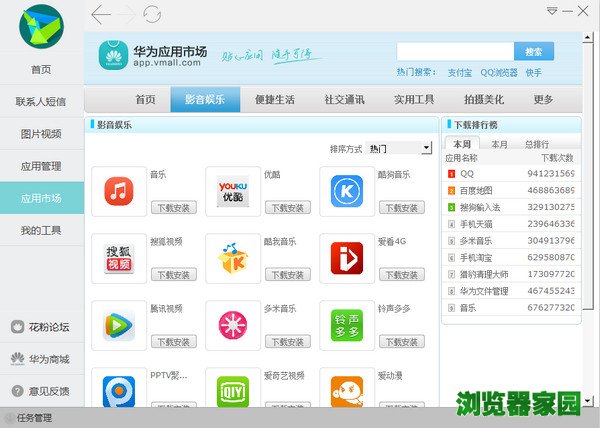Click the Huawei app market logo
Image resolution: width=600 pixels, height=428 pixels.
[113, 55]
